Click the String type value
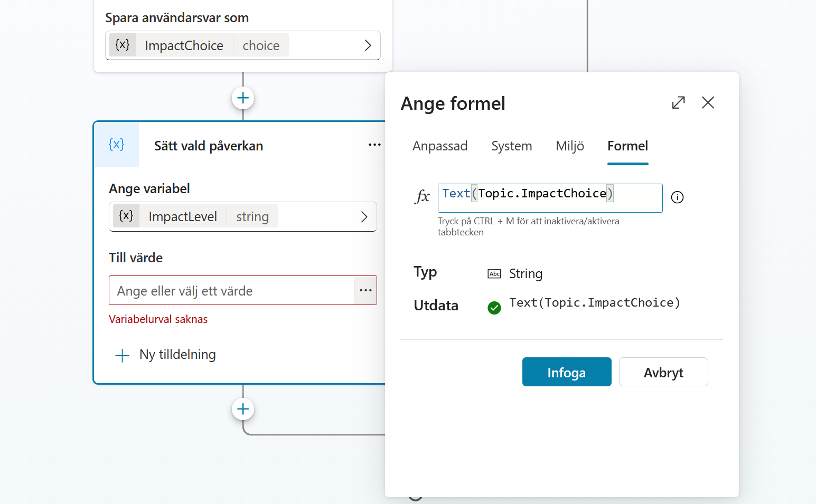Viewport: 816px width, 504px height. point(526,274)
